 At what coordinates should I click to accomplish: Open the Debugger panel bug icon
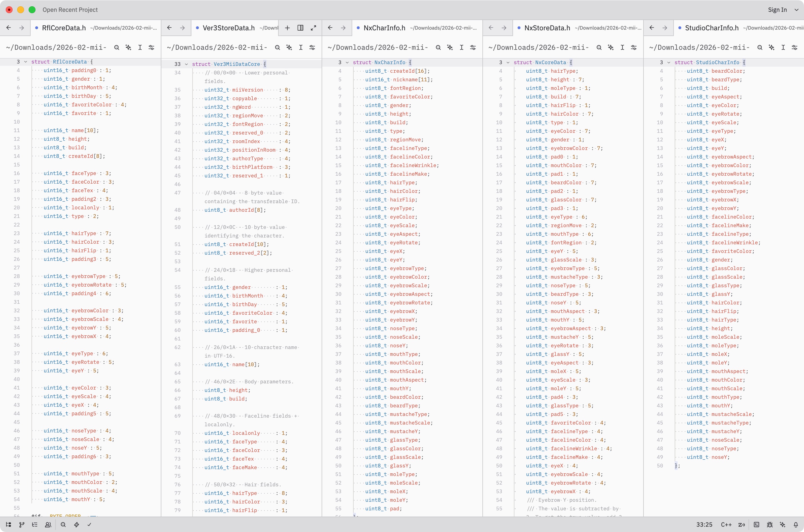(x=770, y=525)
